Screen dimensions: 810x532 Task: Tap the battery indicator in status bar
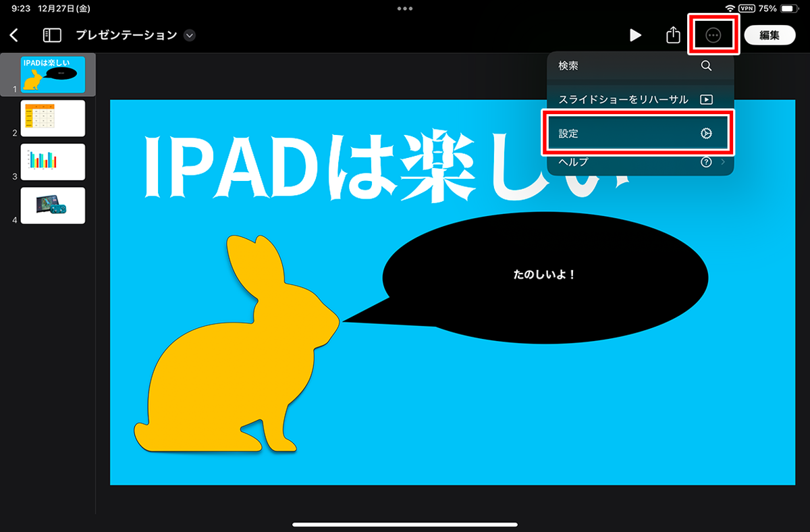click(788, 8)
